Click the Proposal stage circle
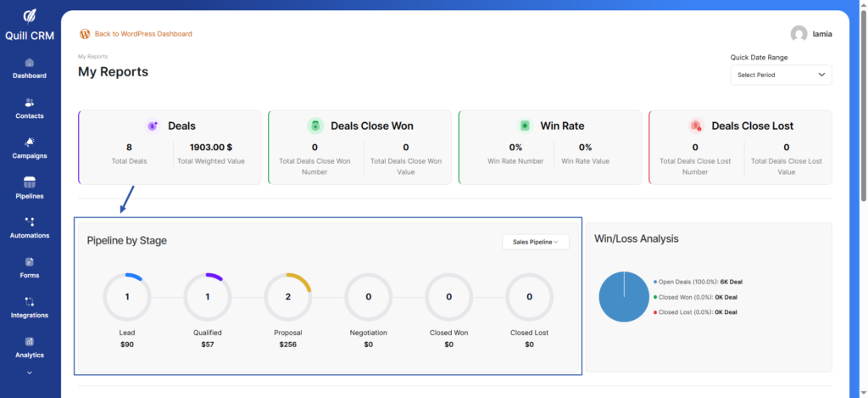This screenshot has height=398, width=868. tap(288, 297)
